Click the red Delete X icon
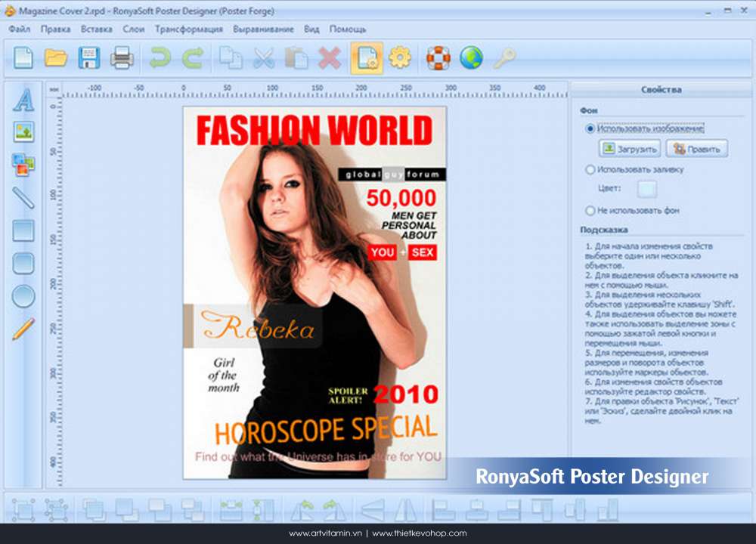 click(330, 57)
